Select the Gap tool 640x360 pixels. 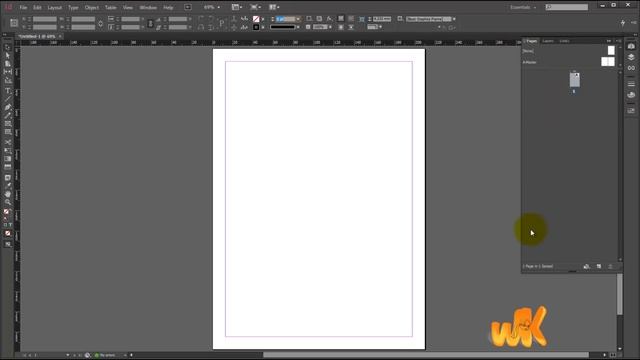8,72
